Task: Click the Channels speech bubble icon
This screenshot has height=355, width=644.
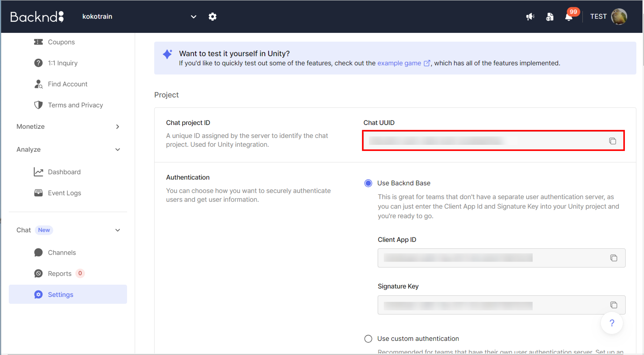Action: [x=38, y=252]
